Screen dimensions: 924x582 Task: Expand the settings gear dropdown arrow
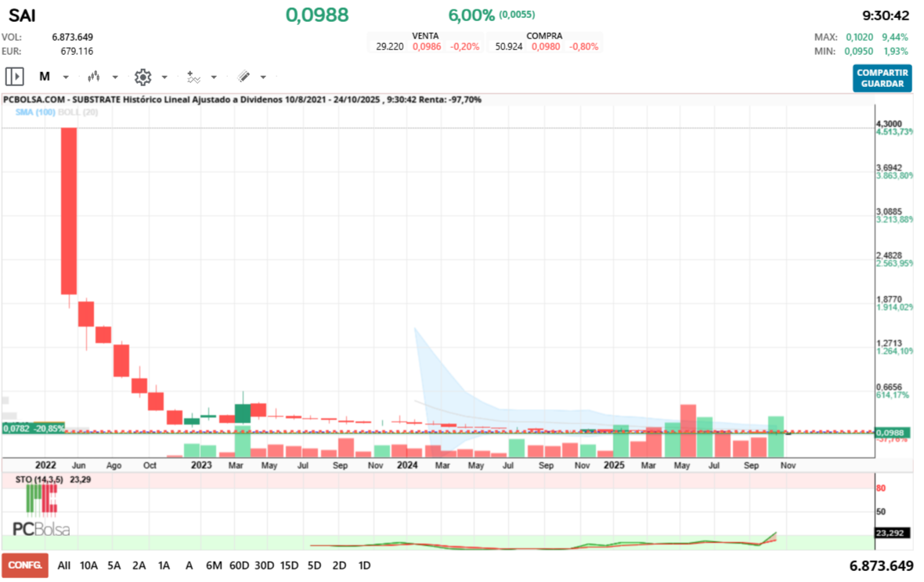click(164, 78)
